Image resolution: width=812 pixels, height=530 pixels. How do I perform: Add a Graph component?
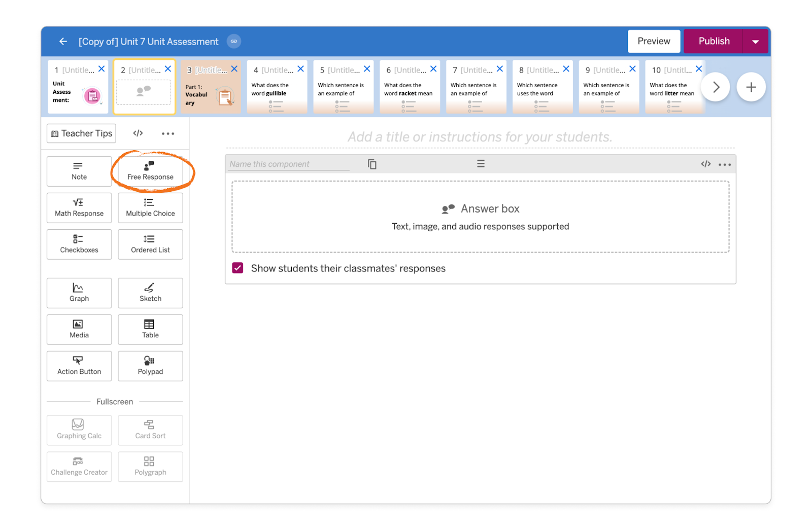[79, 293]
